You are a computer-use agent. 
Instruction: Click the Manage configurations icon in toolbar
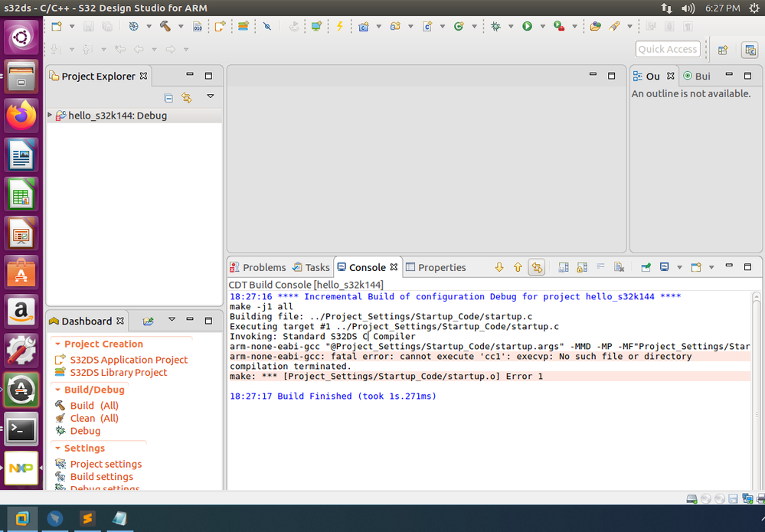tap(134, 26)
